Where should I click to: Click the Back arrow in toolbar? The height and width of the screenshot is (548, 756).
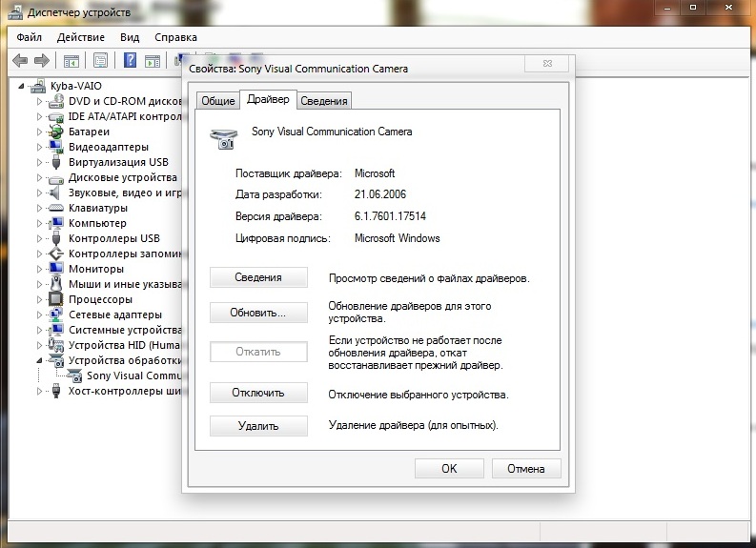[x=20, y=61]
